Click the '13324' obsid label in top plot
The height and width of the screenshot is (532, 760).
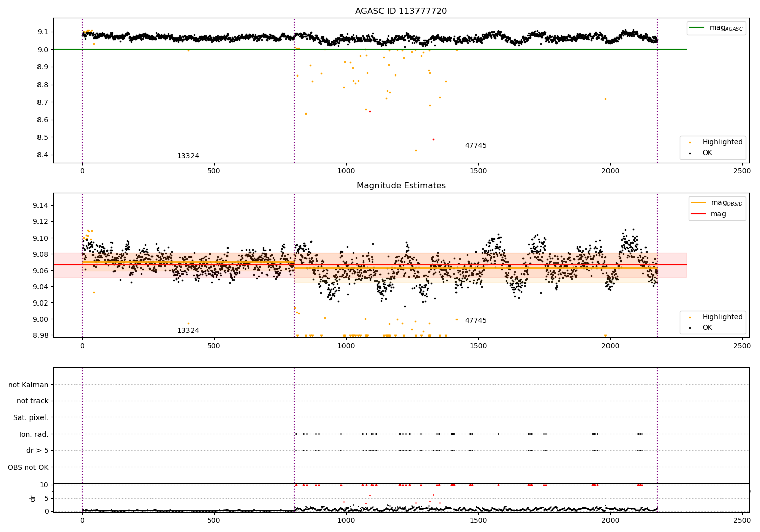pos(188,156)
